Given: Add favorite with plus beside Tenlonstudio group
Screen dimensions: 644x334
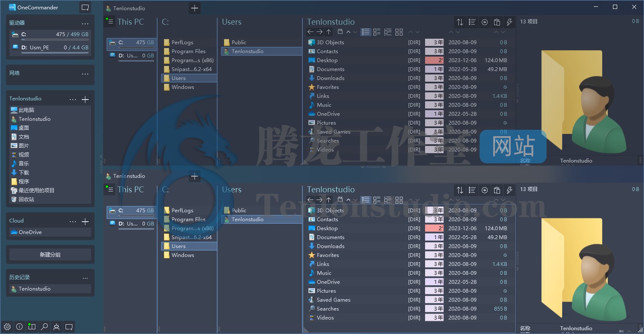Looking at the screenshot, I should click(85, 99).
